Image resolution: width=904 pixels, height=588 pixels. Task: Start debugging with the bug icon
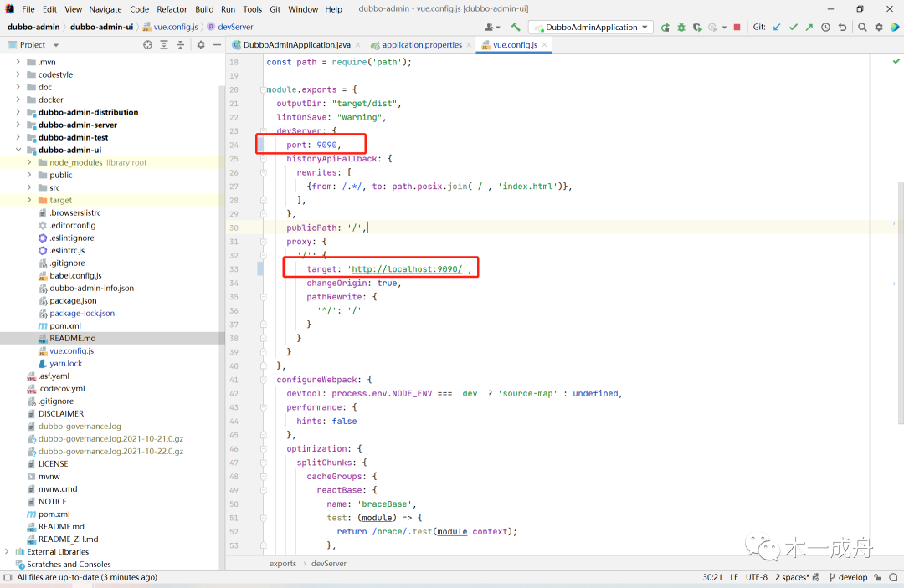(681, 27)
